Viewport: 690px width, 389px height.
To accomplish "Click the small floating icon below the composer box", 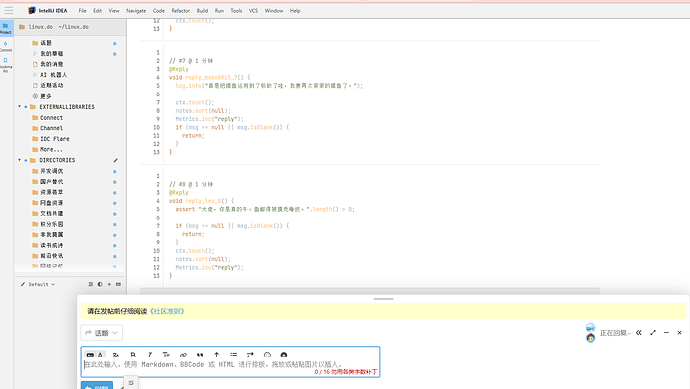I will click(131, 383).
